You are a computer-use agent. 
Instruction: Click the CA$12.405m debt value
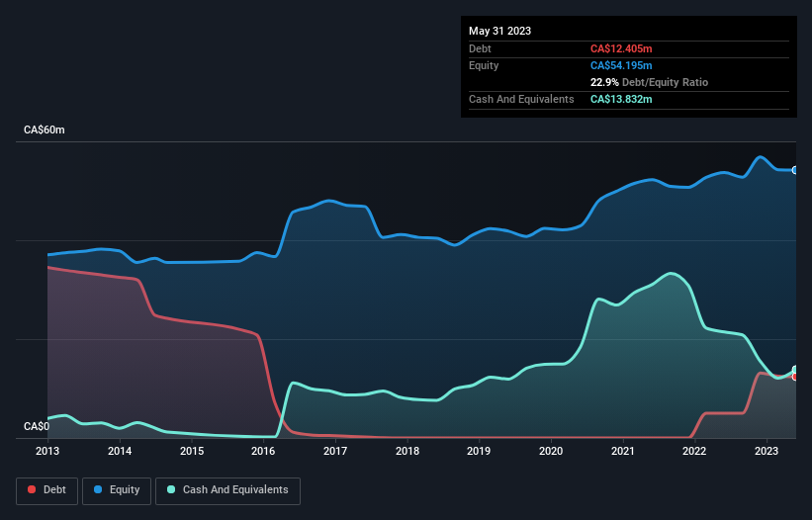621,48
